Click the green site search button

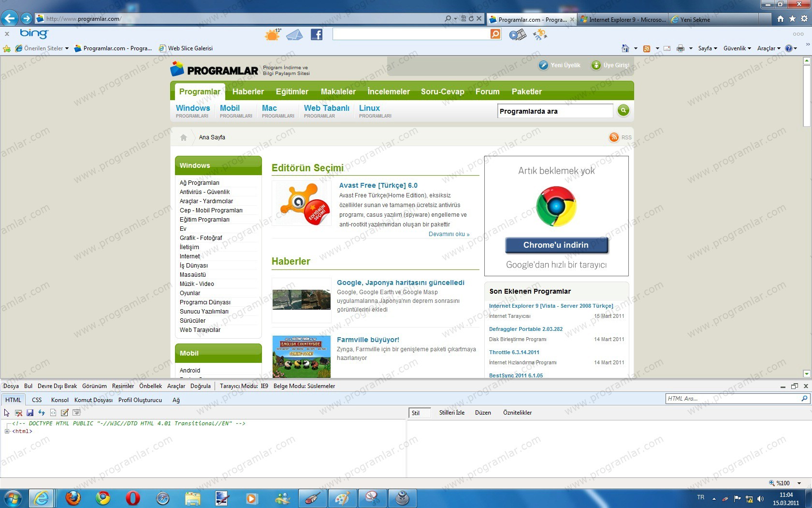623,110
